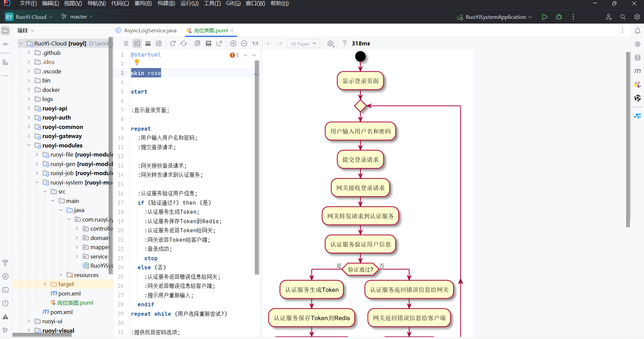Reset diagram zoom to 1:1
Screen dimensions: 644x339
[x=255, y=43]
